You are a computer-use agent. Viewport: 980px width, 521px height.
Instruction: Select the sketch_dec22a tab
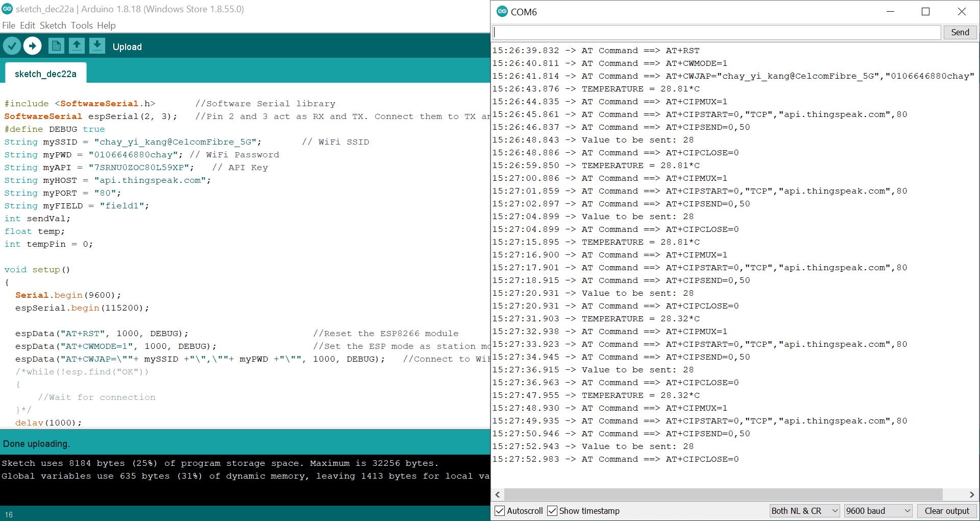(45, 74)
